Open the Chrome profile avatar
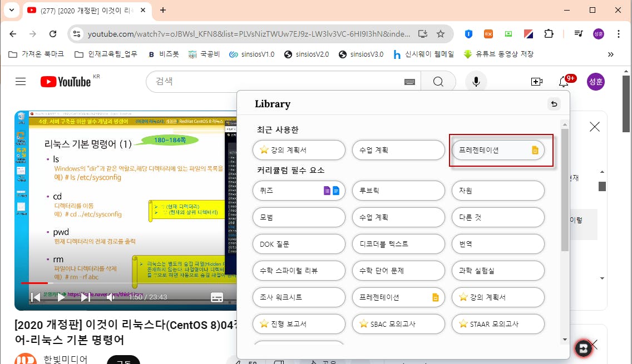 tap(599, 34)
